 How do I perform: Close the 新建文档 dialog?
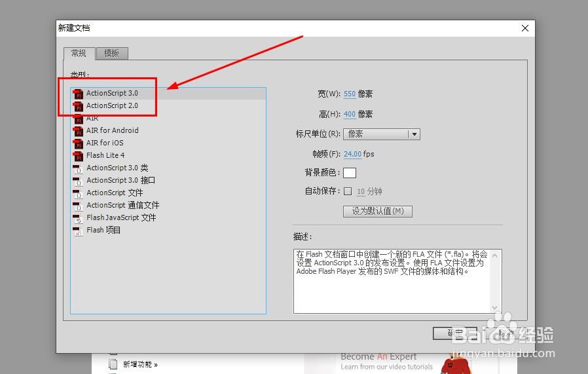[525, 28]
